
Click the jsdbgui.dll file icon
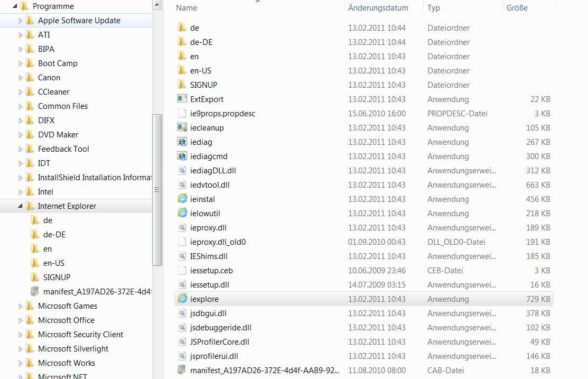[x=182, y=313]
